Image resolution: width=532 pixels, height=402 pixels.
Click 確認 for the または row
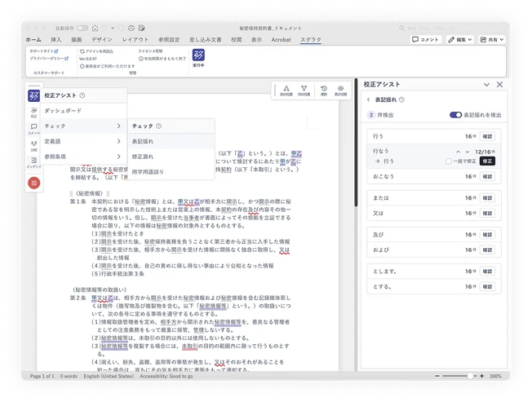pyautogui.click(x=487, y=198)
